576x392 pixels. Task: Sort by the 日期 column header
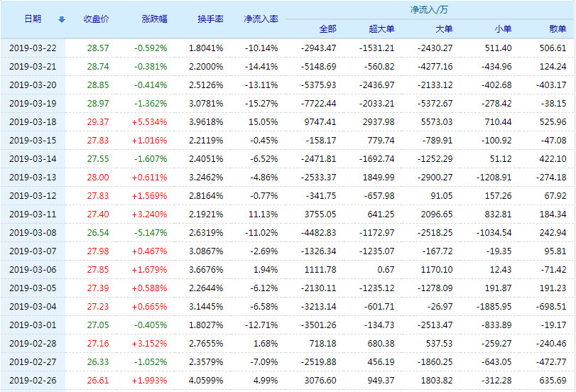tap(33, 19)
